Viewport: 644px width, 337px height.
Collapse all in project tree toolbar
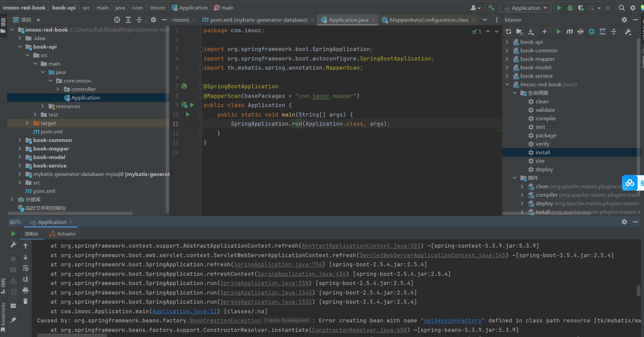[139, 20]
